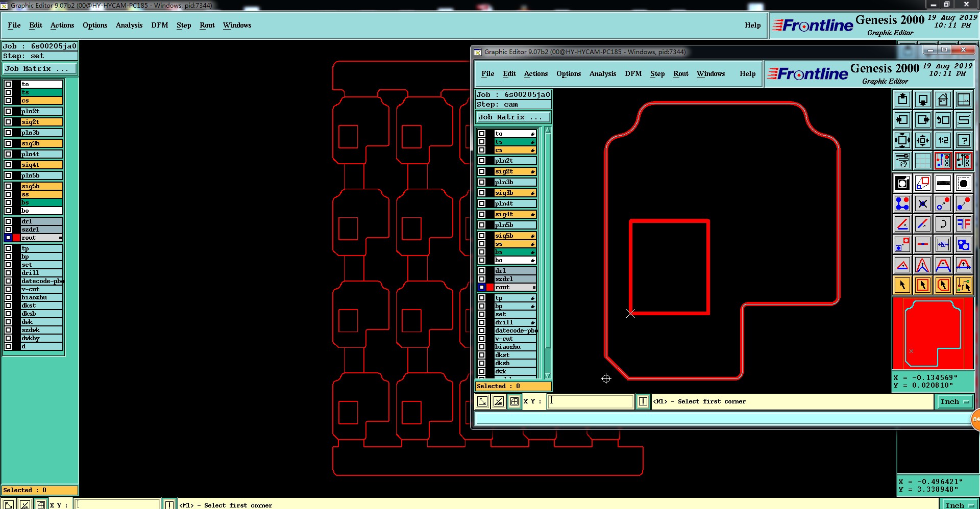
Task: Toggle 'pln3b' layer checkbox in cam window
Action: (x=481, y=182)
